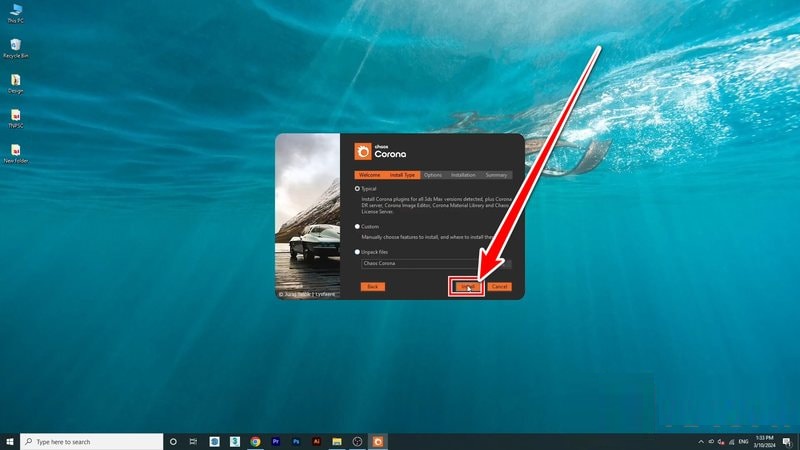The image size is (800, 450).
Task: Cancel the Corona installation
Action: click(499, 287)
